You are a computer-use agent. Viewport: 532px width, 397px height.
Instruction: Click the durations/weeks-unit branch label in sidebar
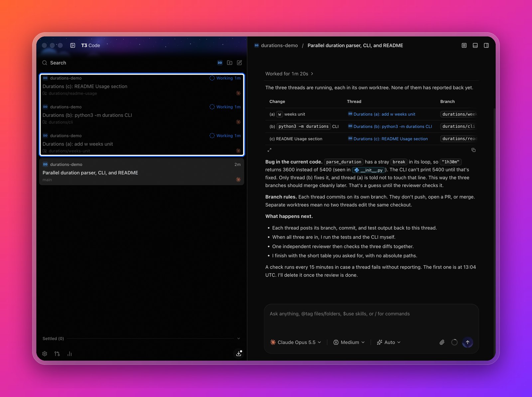[x=69, y=151]
